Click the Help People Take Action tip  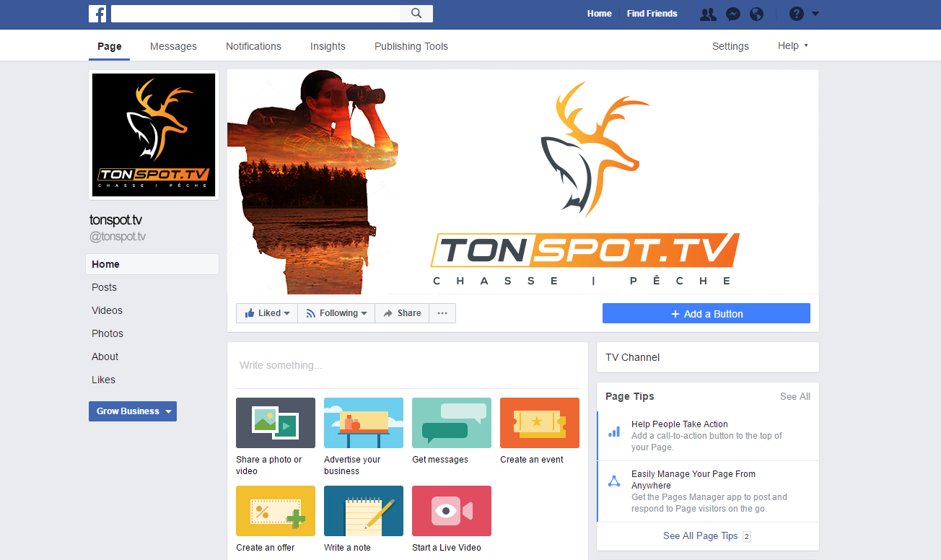708,436
